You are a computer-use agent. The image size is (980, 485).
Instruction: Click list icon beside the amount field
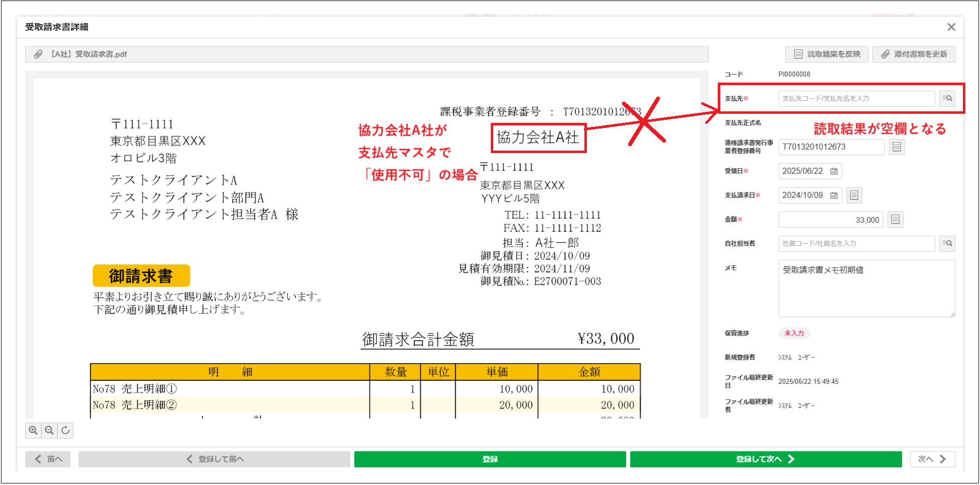pyautogui.click(x=895, y=220)
